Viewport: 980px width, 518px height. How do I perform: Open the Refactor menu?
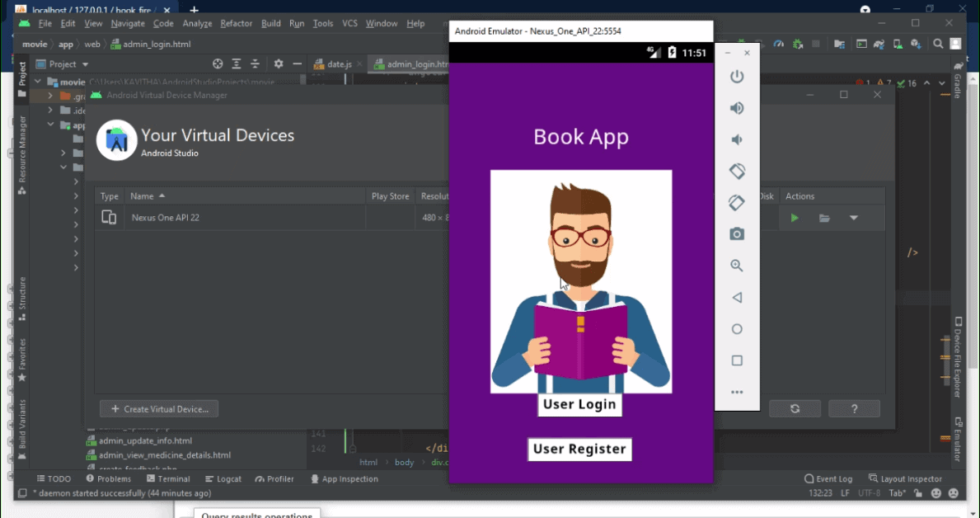point(236,24)
